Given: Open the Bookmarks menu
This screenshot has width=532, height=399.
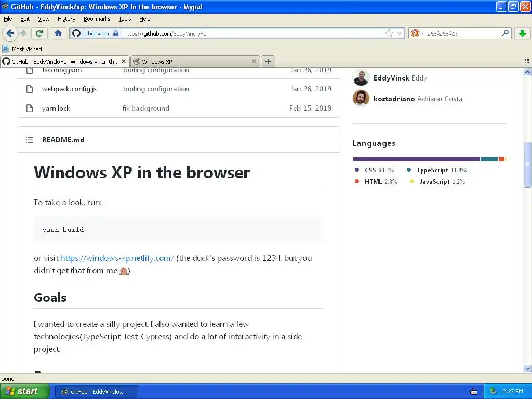Looking at the screenshot, I should coord(97,19).
